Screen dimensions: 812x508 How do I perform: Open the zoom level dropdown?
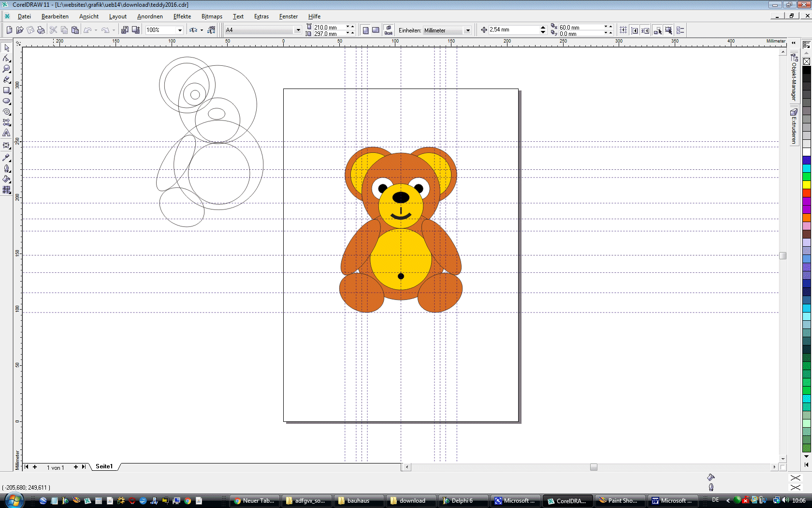[x=180, y=30]
